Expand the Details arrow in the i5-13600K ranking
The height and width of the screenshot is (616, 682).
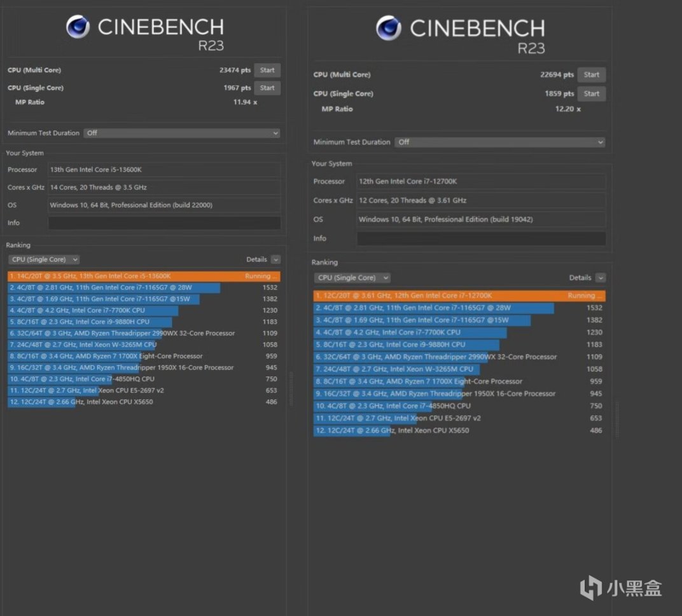pos(275,259)
